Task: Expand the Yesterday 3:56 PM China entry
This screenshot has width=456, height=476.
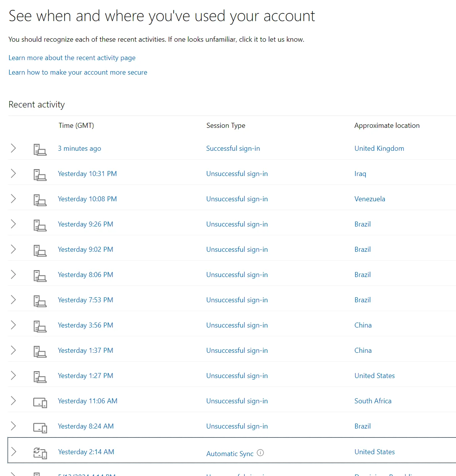Action: click(x=13, y=325)
